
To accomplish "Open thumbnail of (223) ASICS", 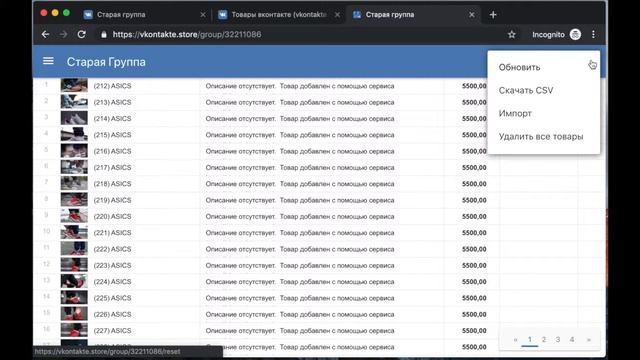I will point(74,265).
